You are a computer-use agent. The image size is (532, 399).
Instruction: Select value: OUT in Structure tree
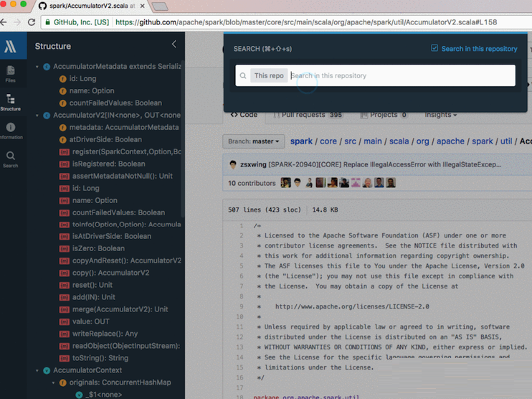pyautogui.click(x=91, y=321)
